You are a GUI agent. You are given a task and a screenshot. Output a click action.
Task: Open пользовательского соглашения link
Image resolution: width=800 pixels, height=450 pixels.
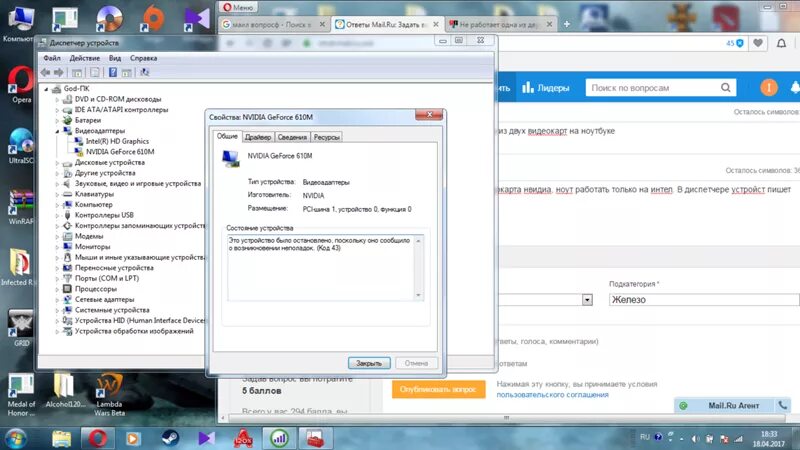[x=552, y=394]
